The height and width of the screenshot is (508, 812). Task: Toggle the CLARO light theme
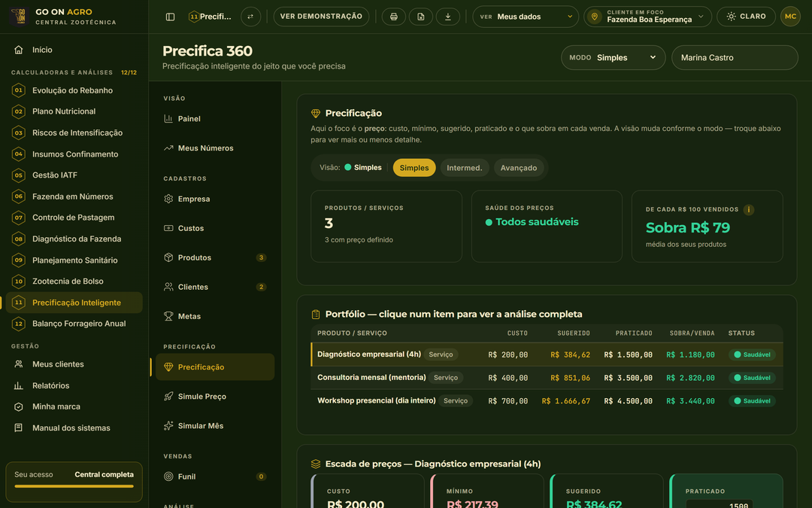[746, 17]
